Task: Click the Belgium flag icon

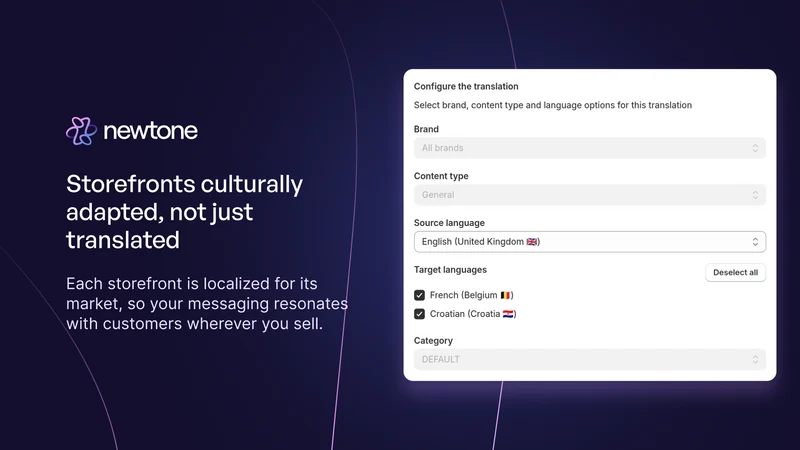Action: coord(505,295)
